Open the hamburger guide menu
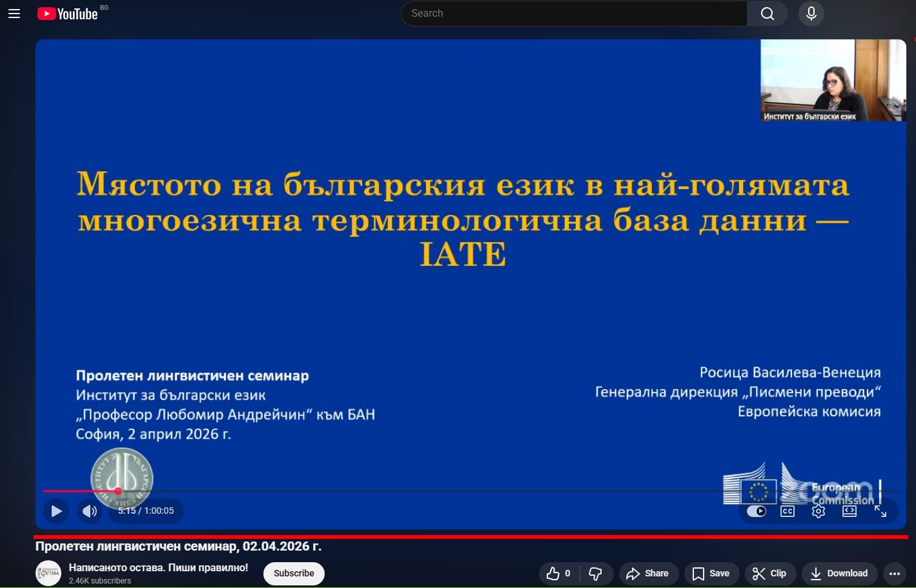The width and height of the screenshot is (916, 588). point(14,14)
